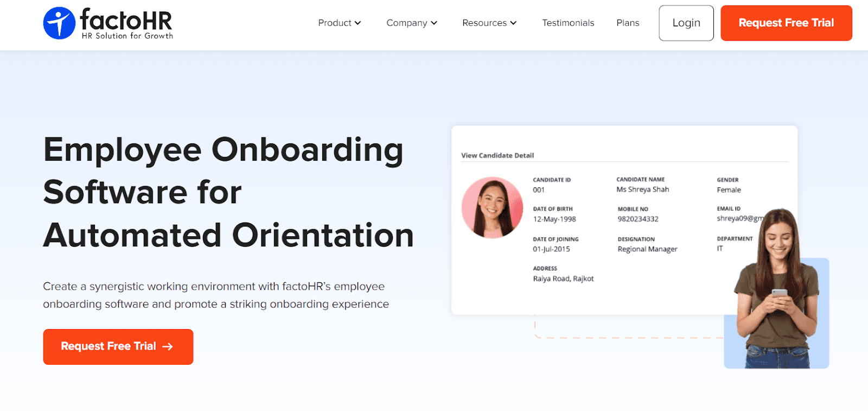Select the department value IT
Screen dimensions: 868x411
720,249
